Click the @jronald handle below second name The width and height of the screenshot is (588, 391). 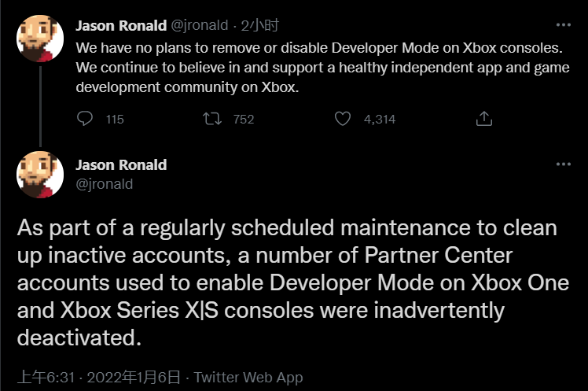click(x=105, y=184)
